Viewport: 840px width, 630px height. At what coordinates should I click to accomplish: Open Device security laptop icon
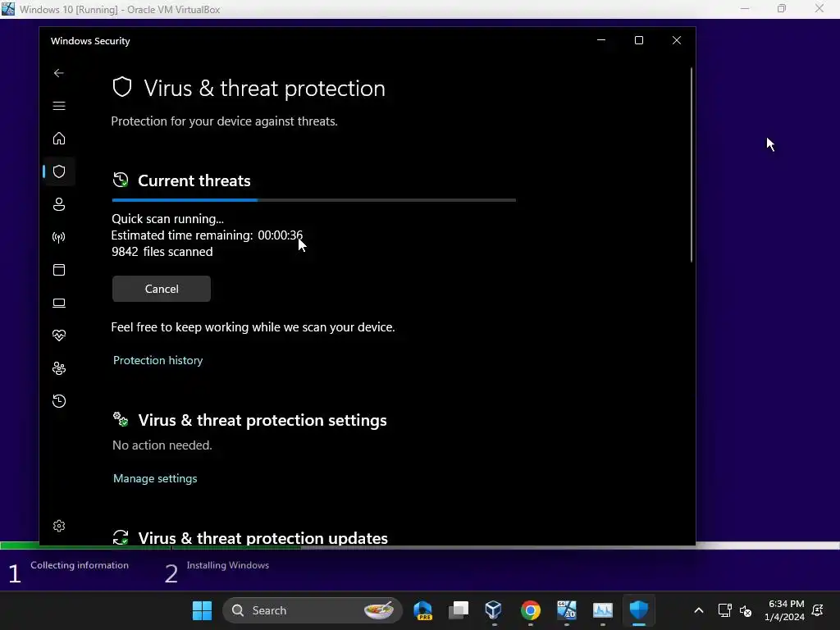(59, 304)
